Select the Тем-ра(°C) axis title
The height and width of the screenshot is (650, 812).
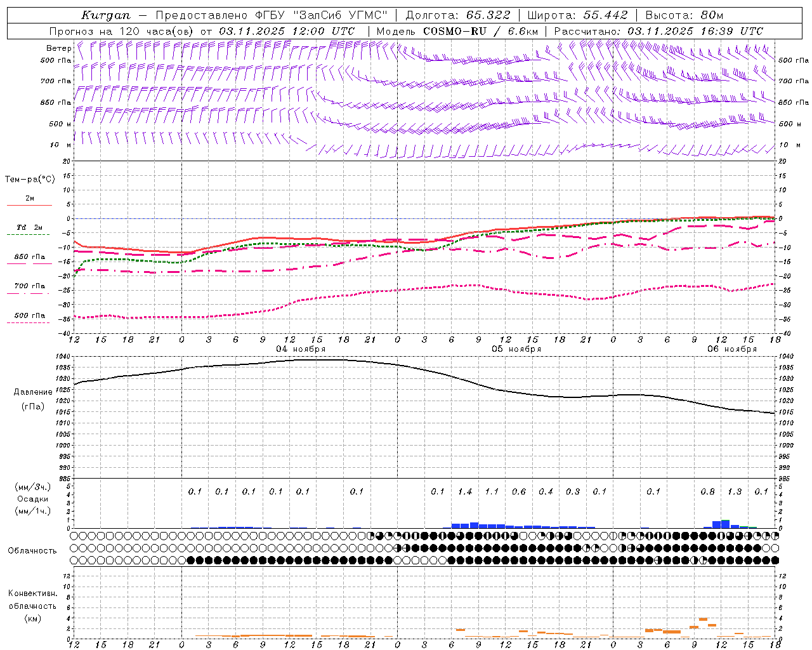point(30,180)
